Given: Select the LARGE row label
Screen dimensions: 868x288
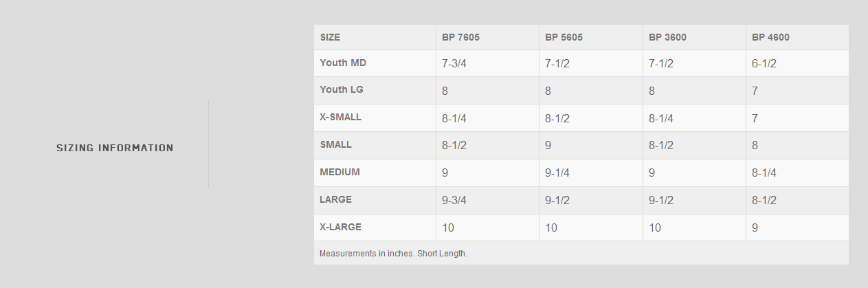Looking at the screenshot, I should 335,199.
